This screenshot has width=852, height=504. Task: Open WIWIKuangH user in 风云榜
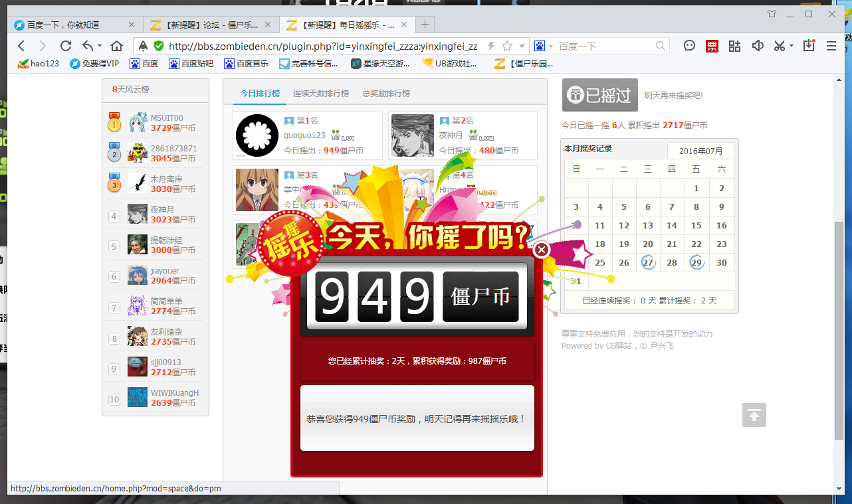pyautogui.click(x=174, y=393)
